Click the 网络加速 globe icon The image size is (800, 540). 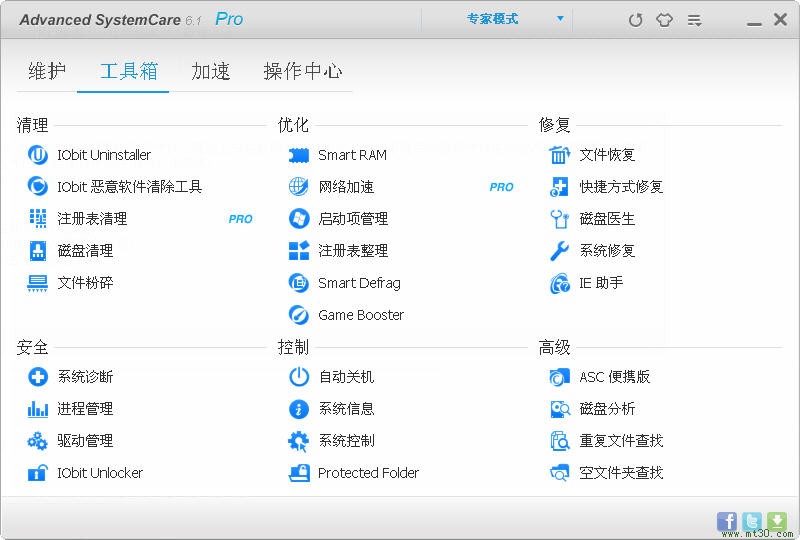click(x=298, y=186)
